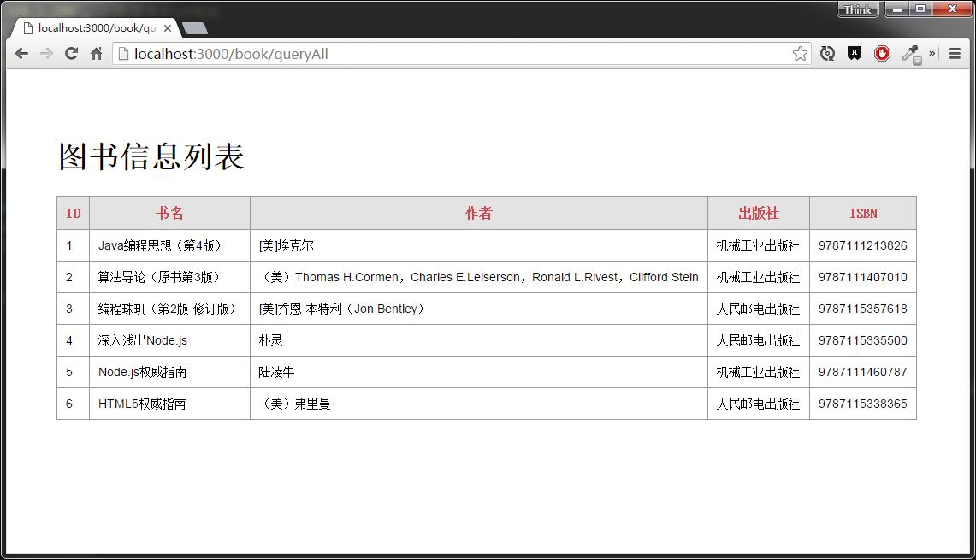This screenshot has height=560, width=976.
Task: Select the ISBN column header cell
Action: point(862,213)
